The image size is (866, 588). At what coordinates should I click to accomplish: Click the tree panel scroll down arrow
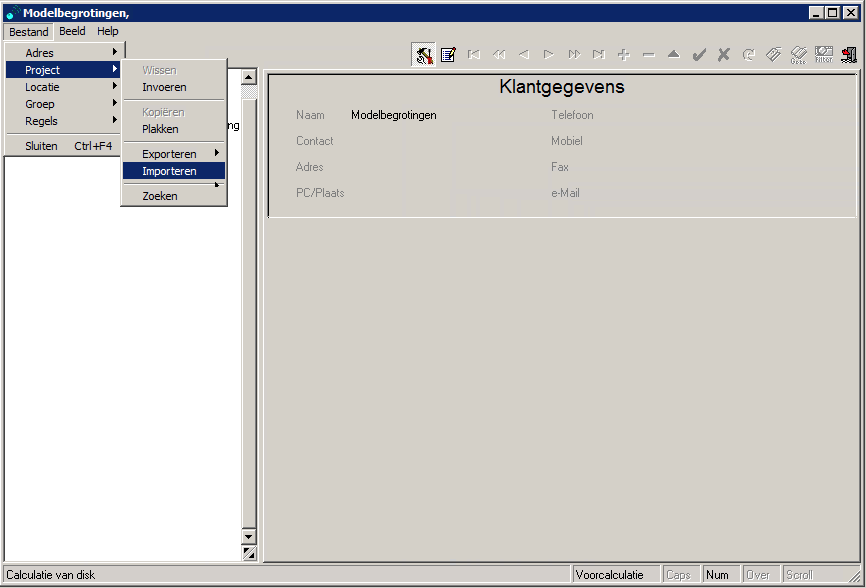[249, 536]
